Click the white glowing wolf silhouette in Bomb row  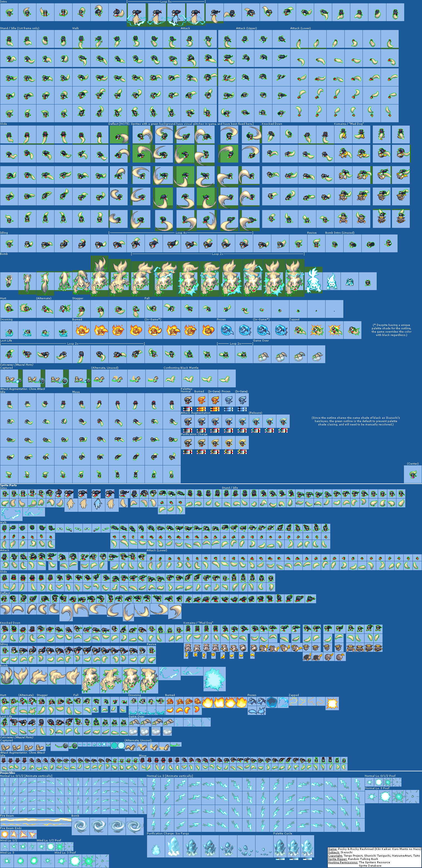click(x=313, y=280)
